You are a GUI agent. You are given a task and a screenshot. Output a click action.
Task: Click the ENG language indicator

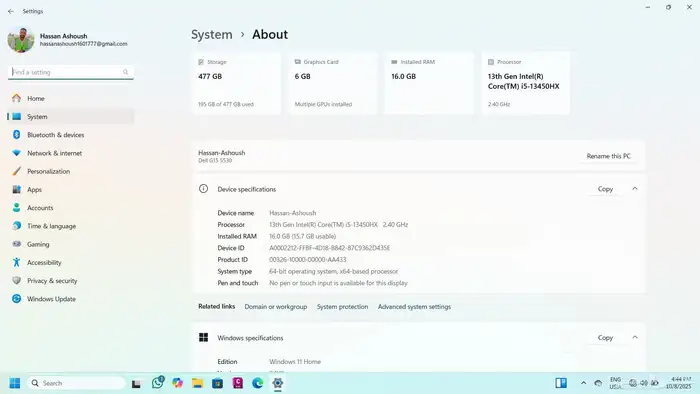[616, 383]
